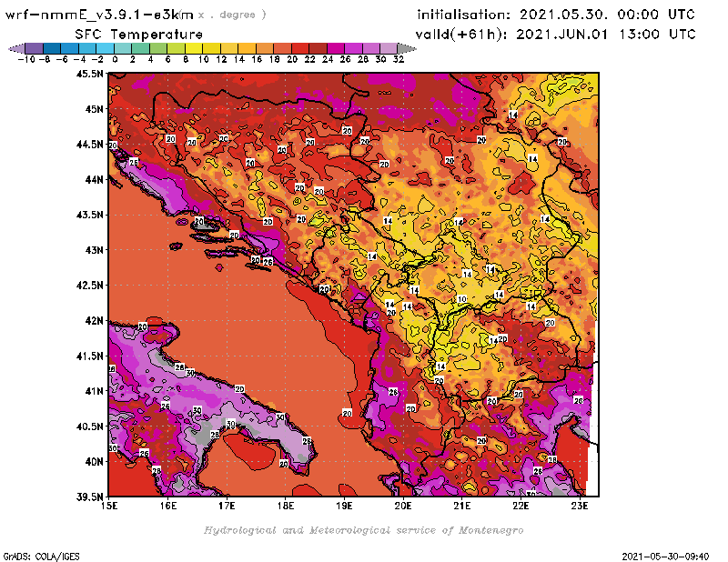This screenshot has height=562, width=728.
Task: Click the longitude label "21E"
Action: tap(462, 506)
